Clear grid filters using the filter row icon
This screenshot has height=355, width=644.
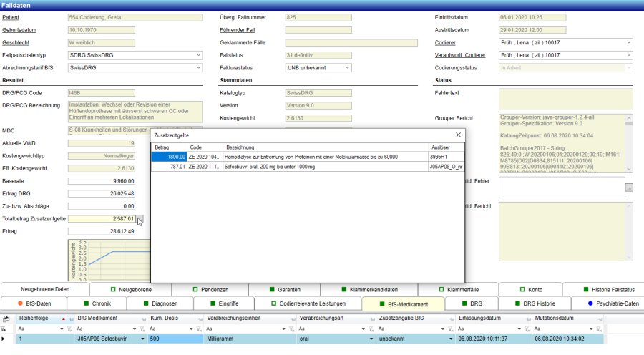click(x=6, y=328)
